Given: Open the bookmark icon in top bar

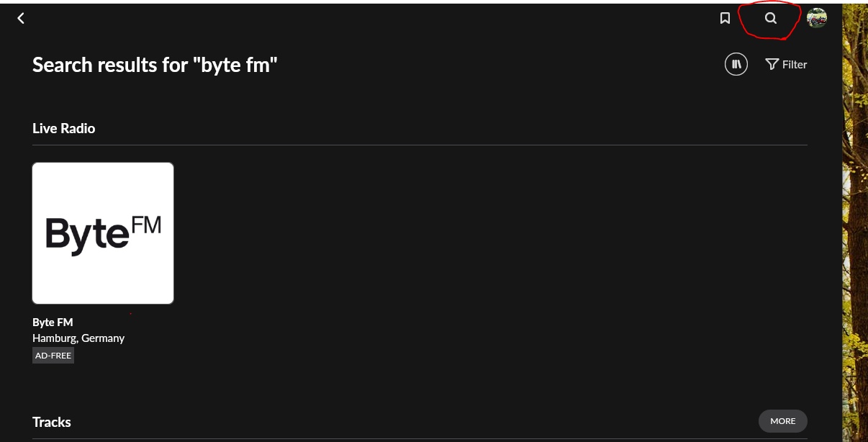Looking at the screenshot, I should (x=725, y=18).
